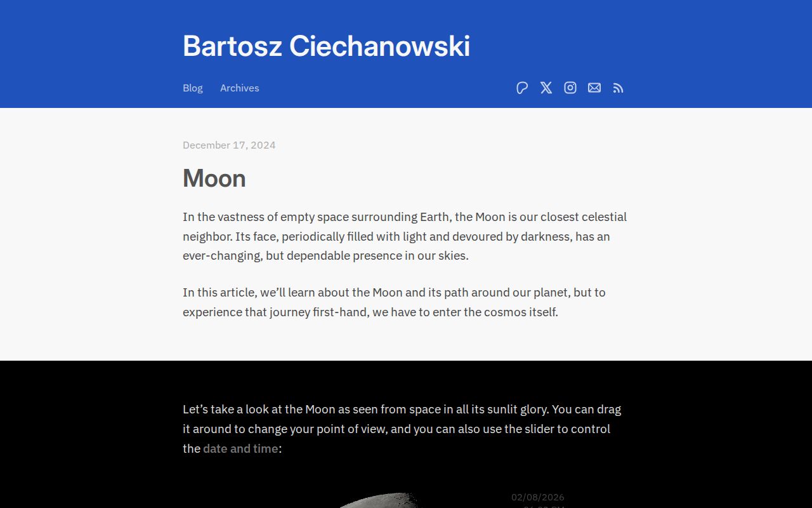Select the December 17, 2024 post date

coord(229,145)
